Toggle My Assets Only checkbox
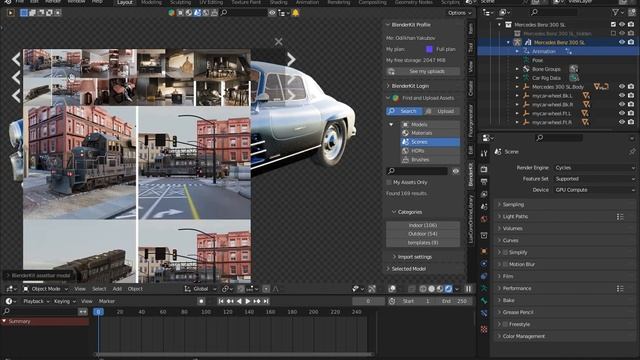The height and width of the screenshot is (360, 640). 389,182
